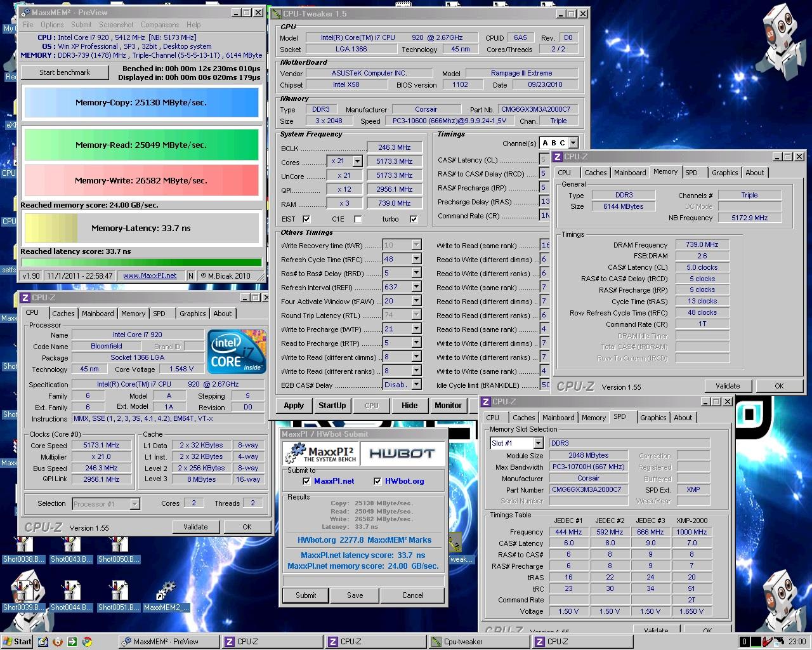Uncheck the HWbot.org submit checkbox
Viewport: 812px width, 650px height.
click(377, 481)
